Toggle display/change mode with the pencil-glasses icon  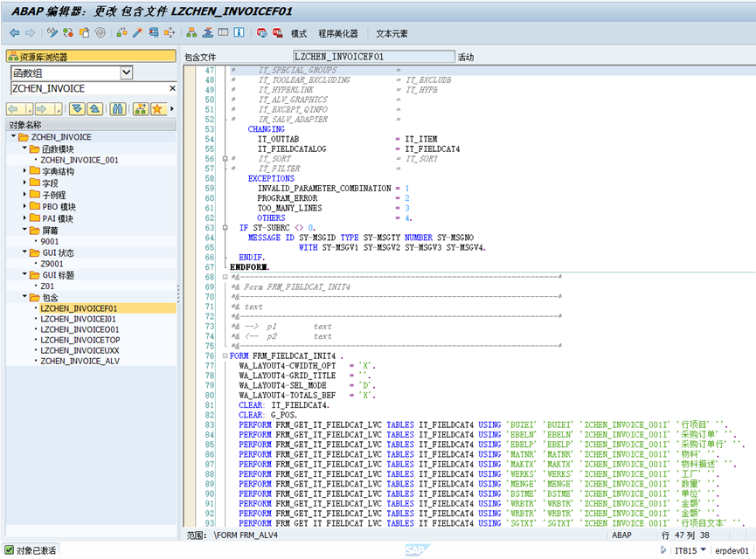pos(52,33)
